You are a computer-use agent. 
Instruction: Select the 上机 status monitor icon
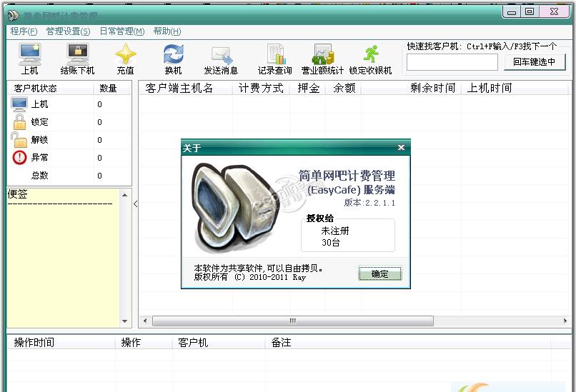[x=19, y=104]
